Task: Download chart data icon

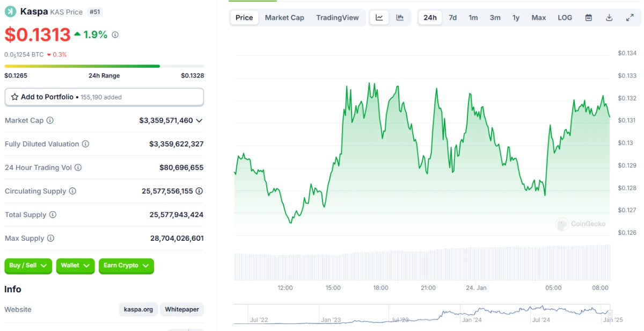Action: (x=609, y=18)
